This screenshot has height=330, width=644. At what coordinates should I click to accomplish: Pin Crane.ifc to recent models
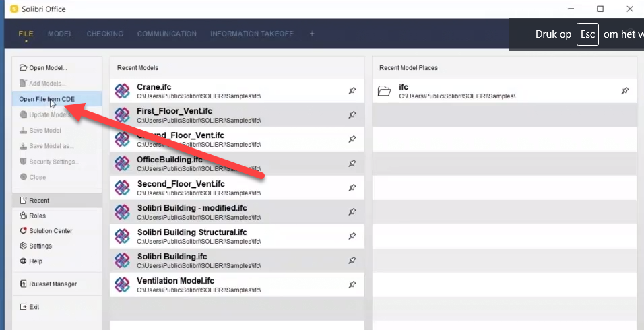point(352,91)
